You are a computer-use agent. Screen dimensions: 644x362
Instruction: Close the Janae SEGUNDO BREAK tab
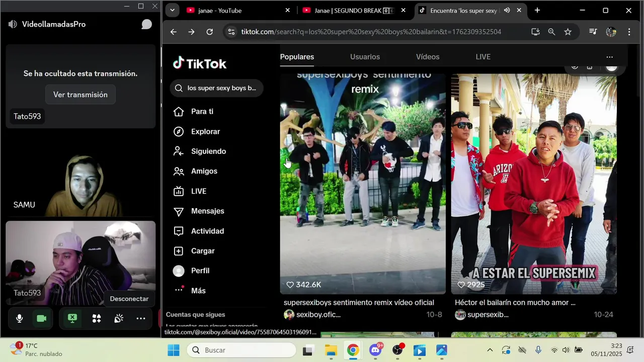point(403,10)
